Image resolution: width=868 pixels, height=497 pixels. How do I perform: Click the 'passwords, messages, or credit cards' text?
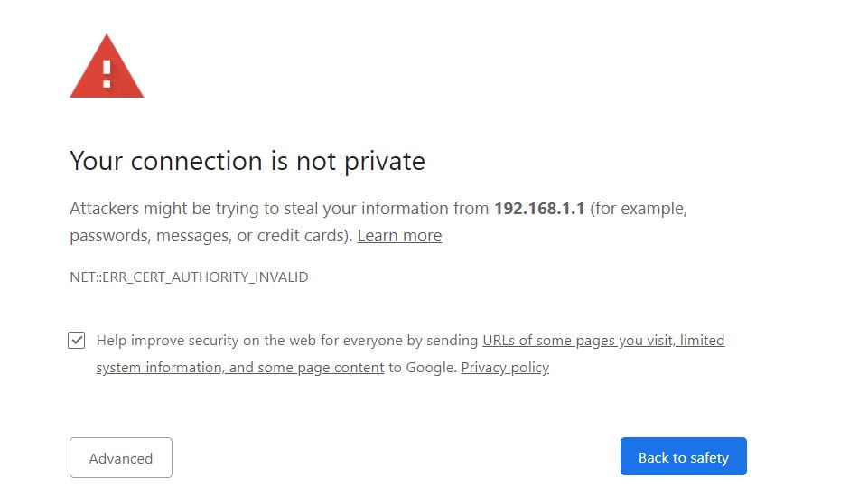(210, 236)
